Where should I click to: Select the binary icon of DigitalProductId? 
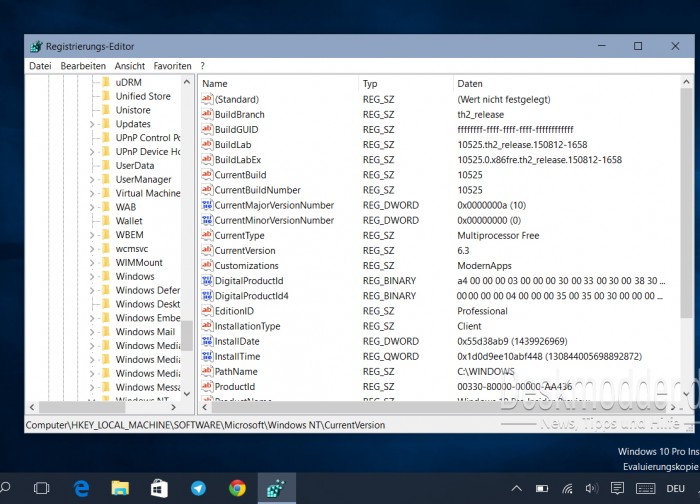(207, 281)
